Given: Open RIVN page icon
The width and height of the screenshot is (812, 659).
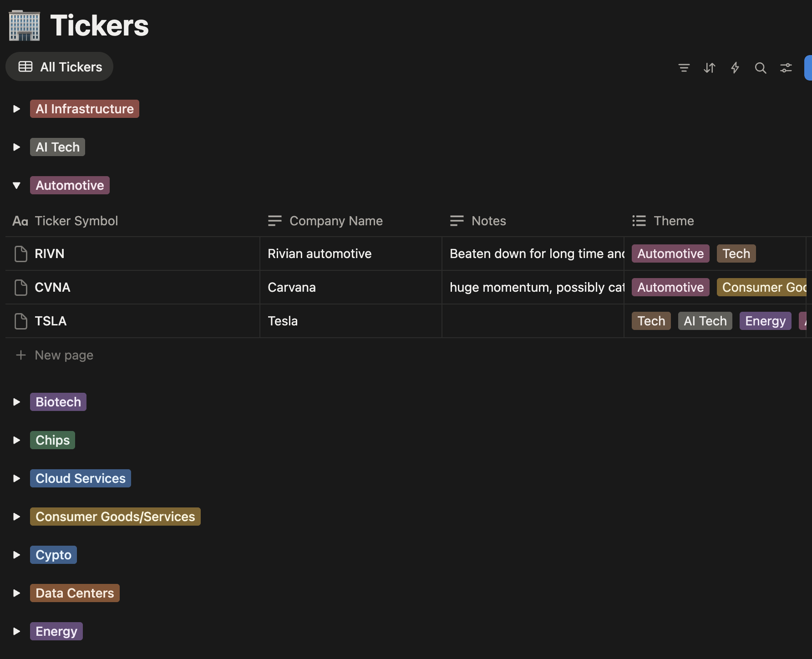Looking at the screenshot, I should point(21,253).
